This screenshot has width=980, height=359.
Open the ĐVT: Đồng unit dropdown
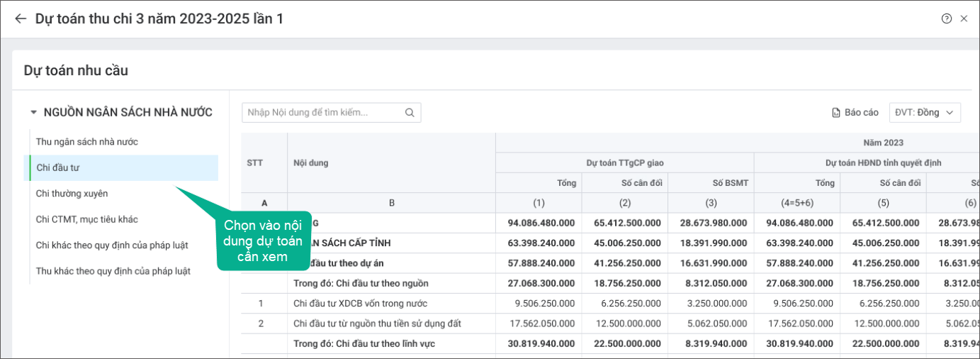click(925, 112)
